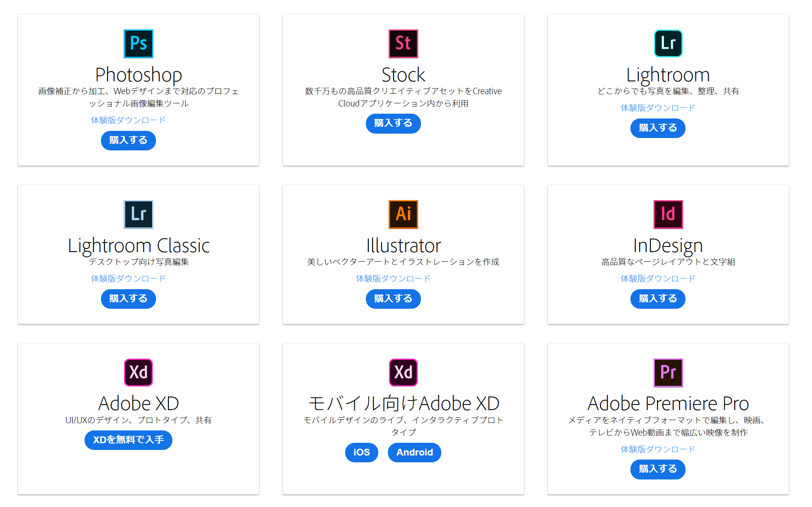Click 購入する button under Lightroom Classic
Screen dimensions: 812x507
pos(128,299)
